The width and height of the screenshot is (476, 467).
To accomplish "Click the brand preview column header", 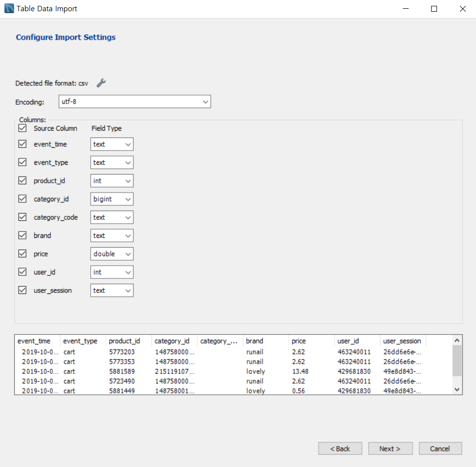I will (266, 341).
